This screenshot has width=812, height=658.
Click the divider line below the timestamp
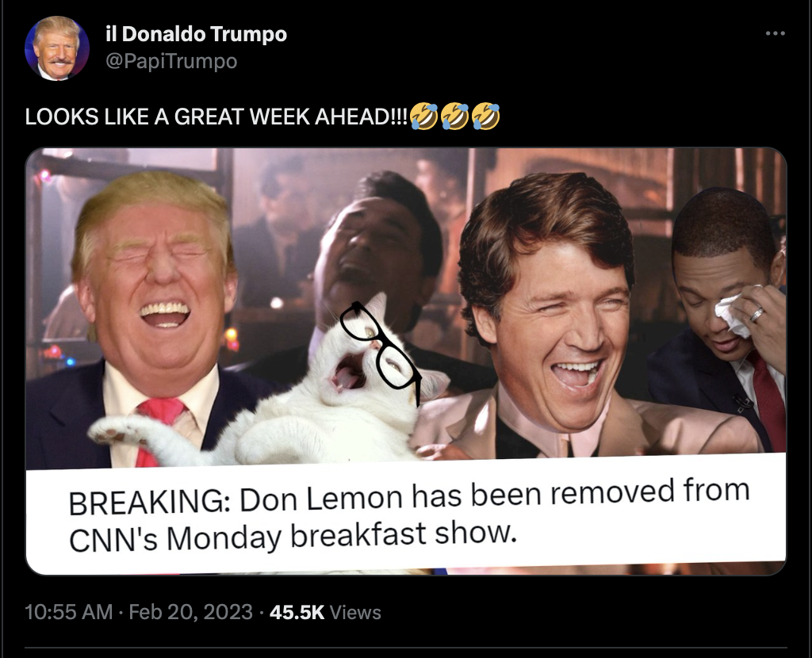[406, 647]
